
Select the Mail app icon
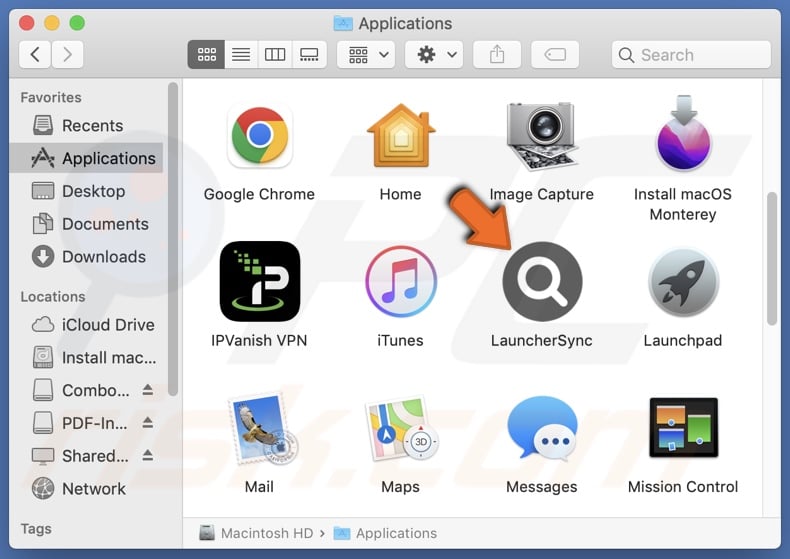(x=262, y=429)
